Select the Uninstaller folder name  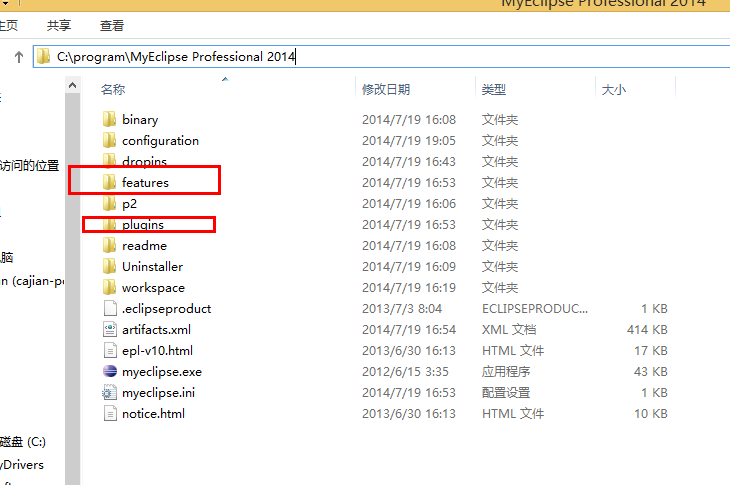coord(153,266)
